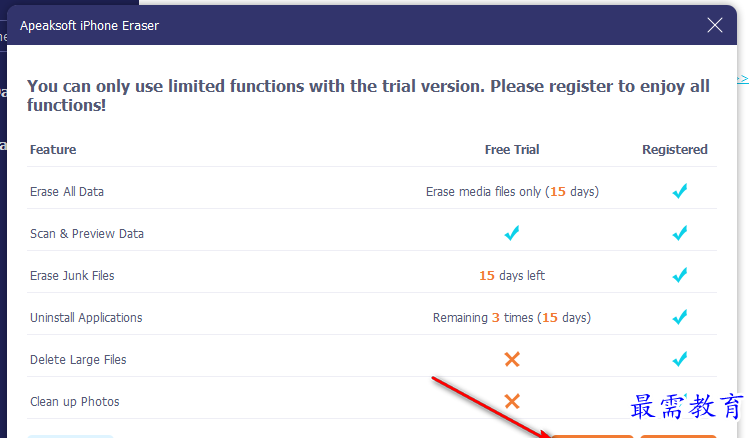Open the blue link behind dialog's right edge
The image size is (752, 438).
[x=743, y=79]
